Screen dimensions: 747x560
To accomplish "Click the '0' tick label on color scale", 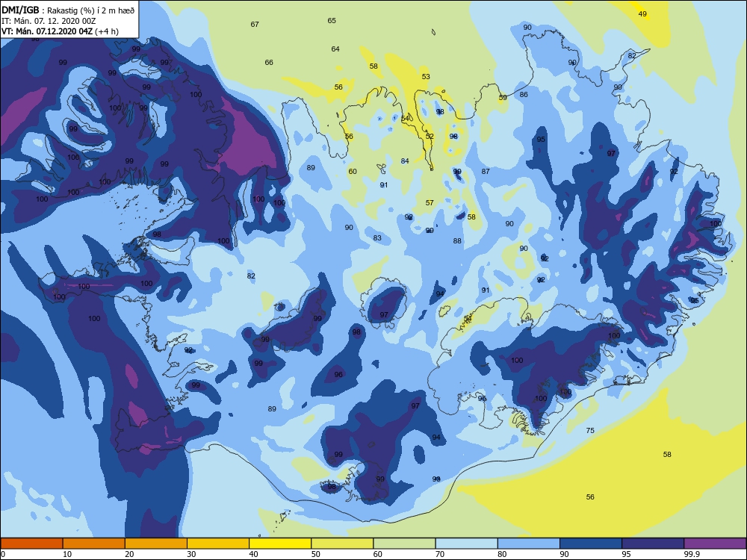I will point(3,554).
